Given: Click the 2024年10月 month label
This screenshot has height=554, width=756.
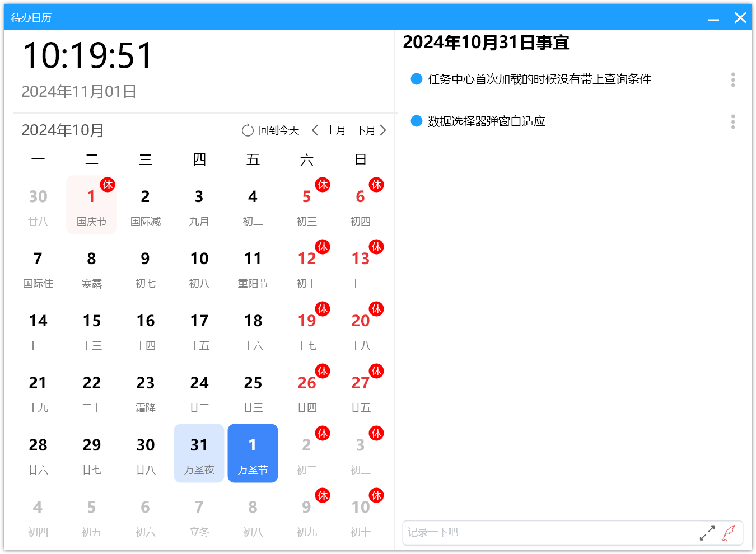Looking at the screenshot, I should click(63, 130).
